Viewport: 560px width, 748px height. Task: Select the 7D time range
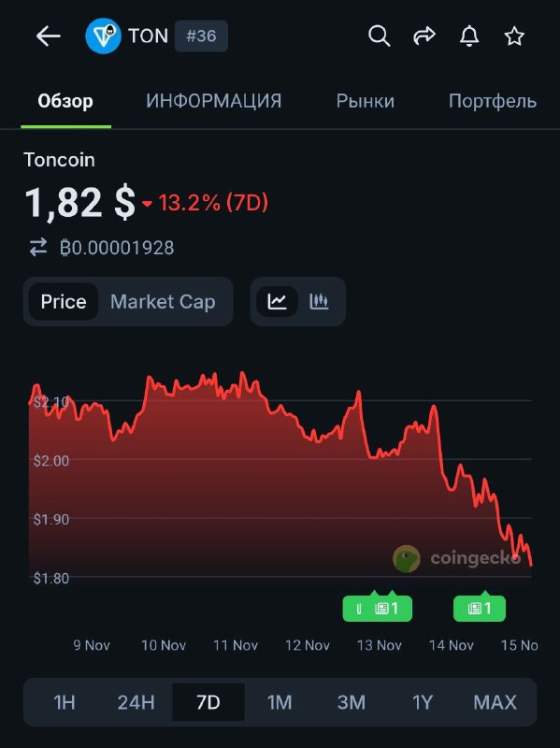[x=208, y=702]
